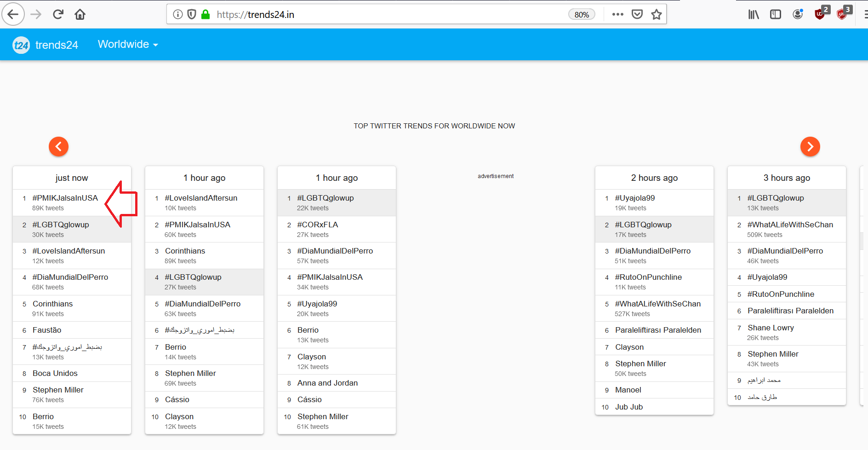Bookmark this page with the star icon
The width and height of the screenshot is (868, 450).
[x=657, y=14]
